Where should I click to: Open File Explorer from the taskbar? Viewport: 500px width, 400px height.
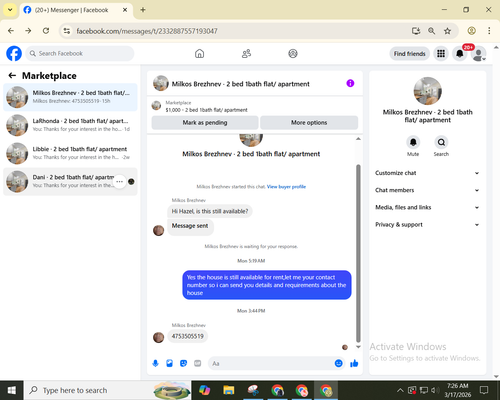[229, 390]
